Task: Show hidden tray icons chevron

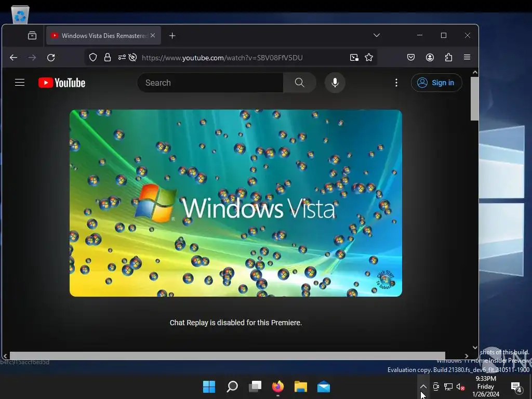Action: pyautogui.click(x=423, y=387)
